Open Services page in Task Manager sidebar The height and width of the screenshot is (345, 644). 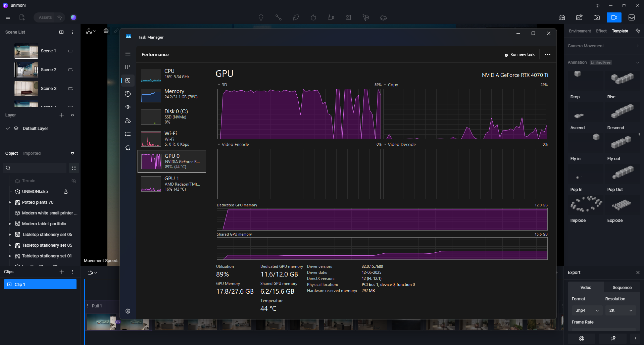(128, 148)
